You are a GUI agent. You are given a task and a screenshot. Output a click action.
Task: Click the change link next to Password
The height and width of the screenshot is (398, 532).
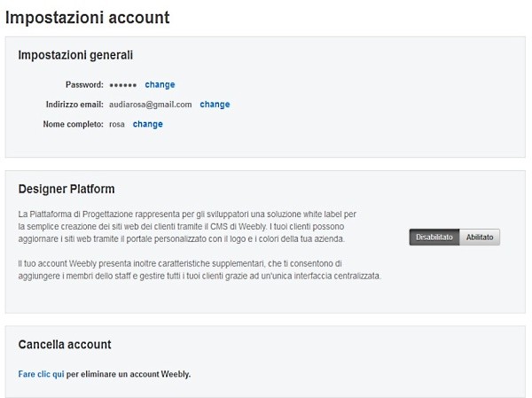(x=160, y=85)
